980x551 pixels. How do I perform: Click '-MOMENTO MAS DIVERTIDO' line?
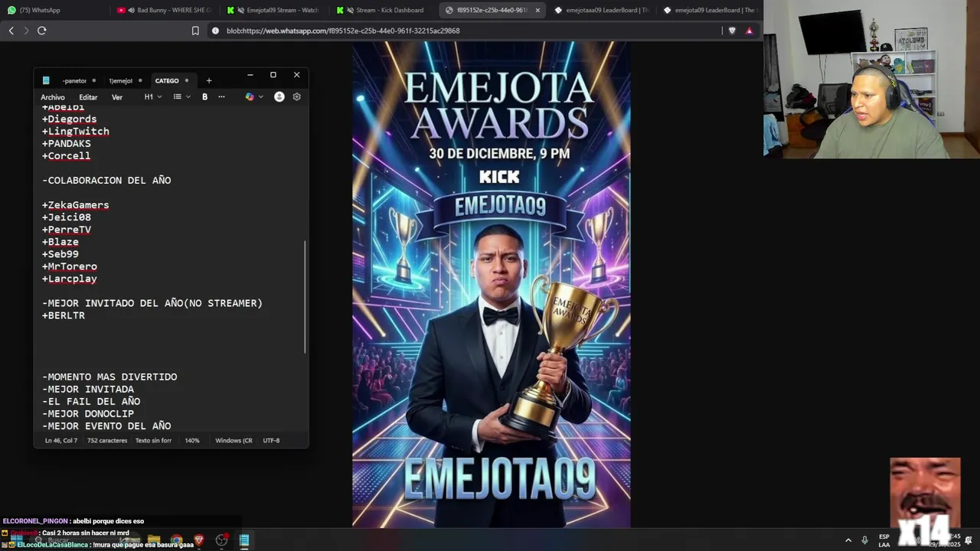109,377
